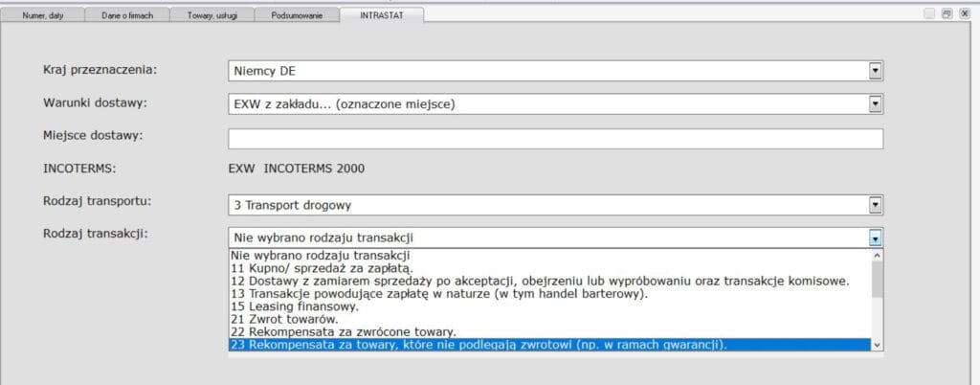Select option 12 Dostawy z zamiarem sprzedaży
Screen dimensions: 980x385
coord(549,281)
